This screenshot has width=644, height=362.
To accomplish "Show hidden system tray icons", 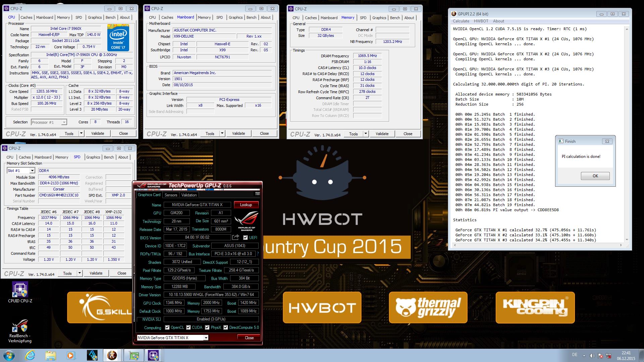I will pyautogui.click(x=584, y=356).
